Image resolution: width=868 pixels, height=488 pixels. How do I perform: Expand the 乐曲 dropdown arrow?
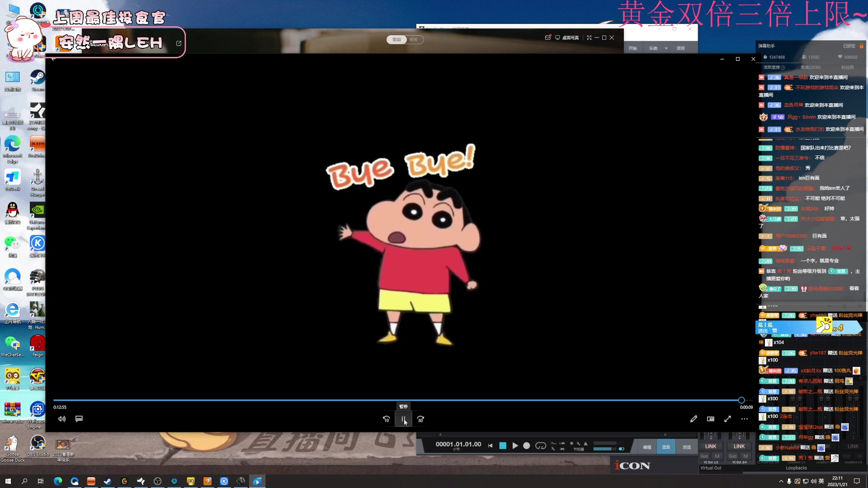(x=666, y=48)
